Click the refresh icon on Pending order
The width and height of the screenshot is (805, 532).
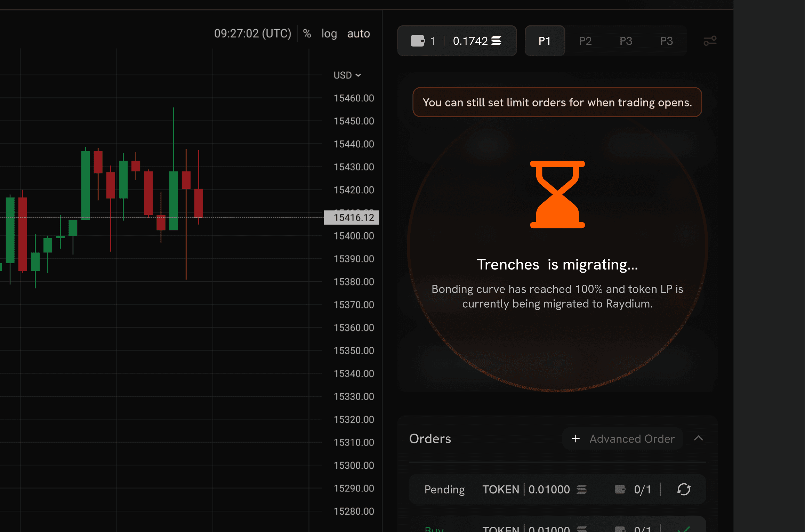click(684, 489)
